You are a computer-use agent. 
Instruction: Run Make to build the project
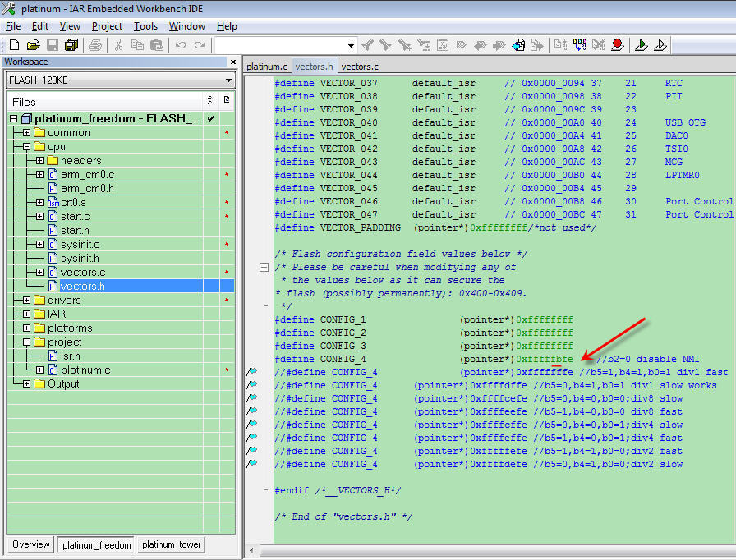pyautogui.click(x=580, y=45)
